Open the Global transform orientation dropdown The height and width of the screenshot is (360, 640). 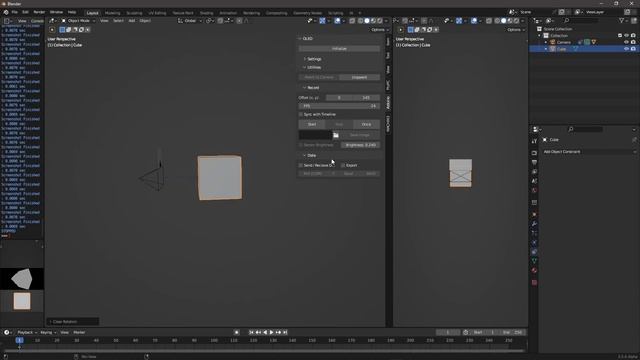(x=191, y=20)
